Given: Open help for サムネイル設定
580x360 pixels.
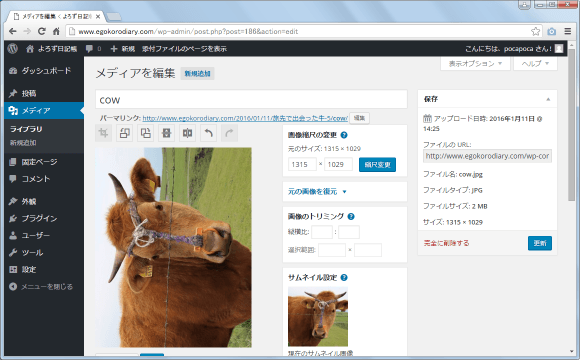Looking at the screenshot, I should 344,277.
